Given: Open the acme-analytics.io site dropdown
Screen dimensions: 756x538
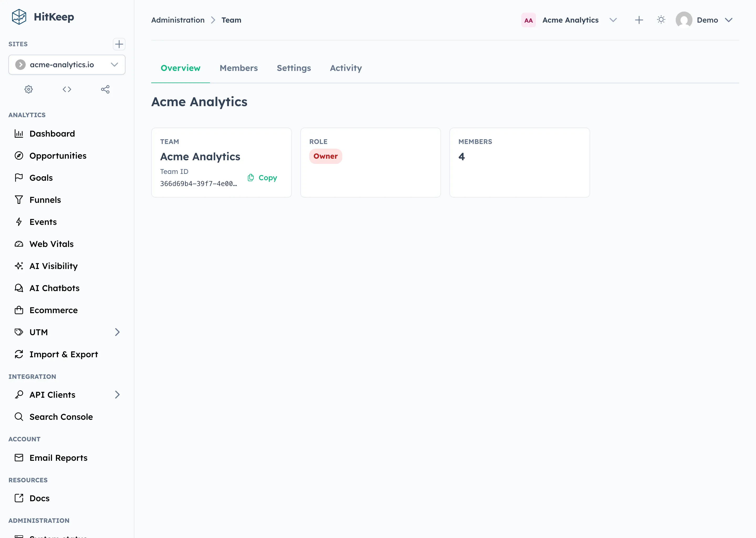Looking at the screenshot, I should (x=67, y=65).
